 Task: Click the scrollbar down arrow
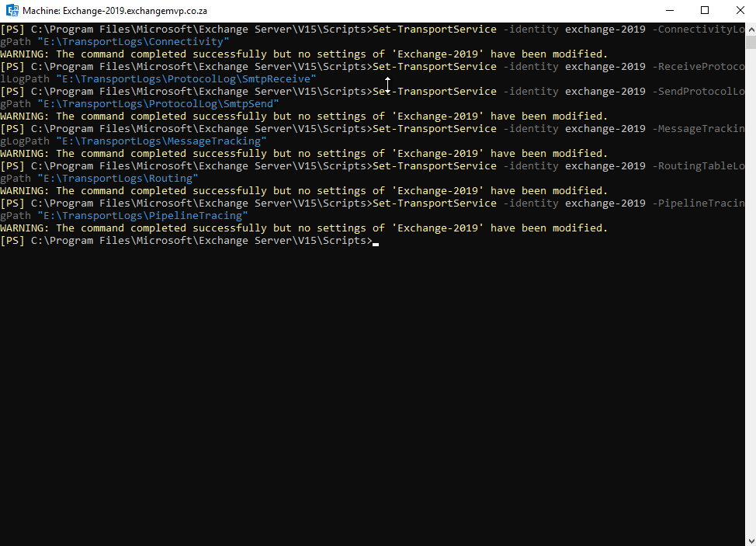pyautogui.click(x=751, y=541)
